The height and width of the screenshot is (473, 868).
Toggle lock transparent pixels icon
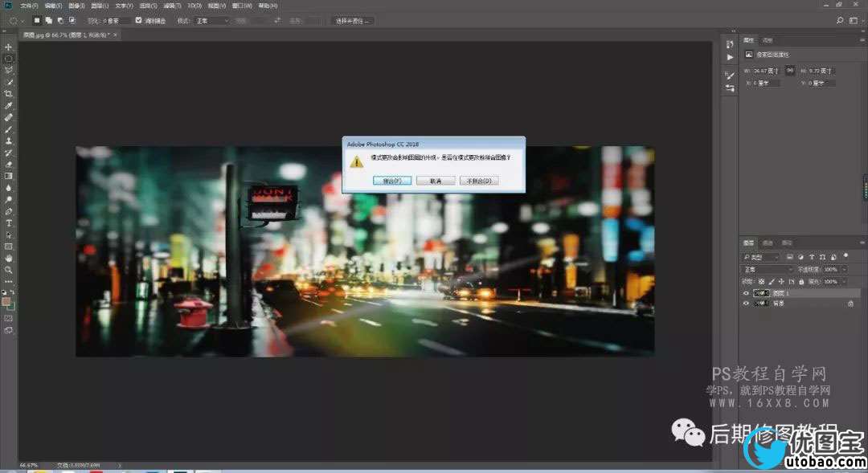pos(761,282)
